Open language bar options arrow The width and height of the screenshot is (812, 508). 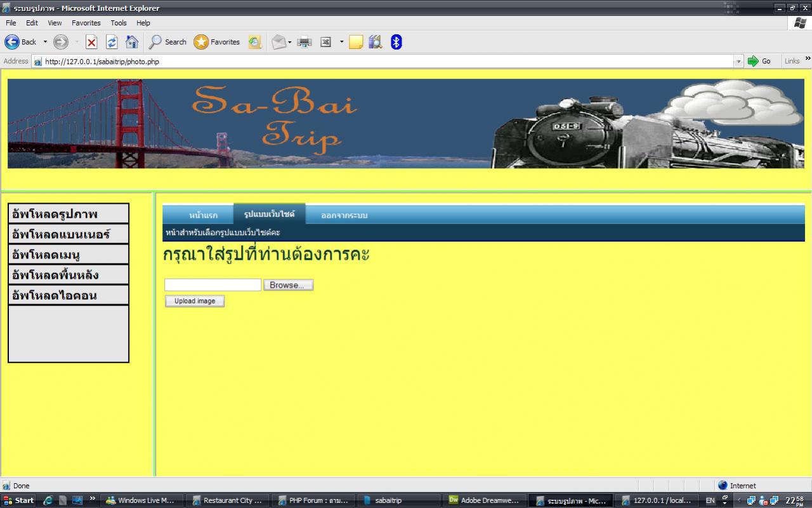click(725, 504)
